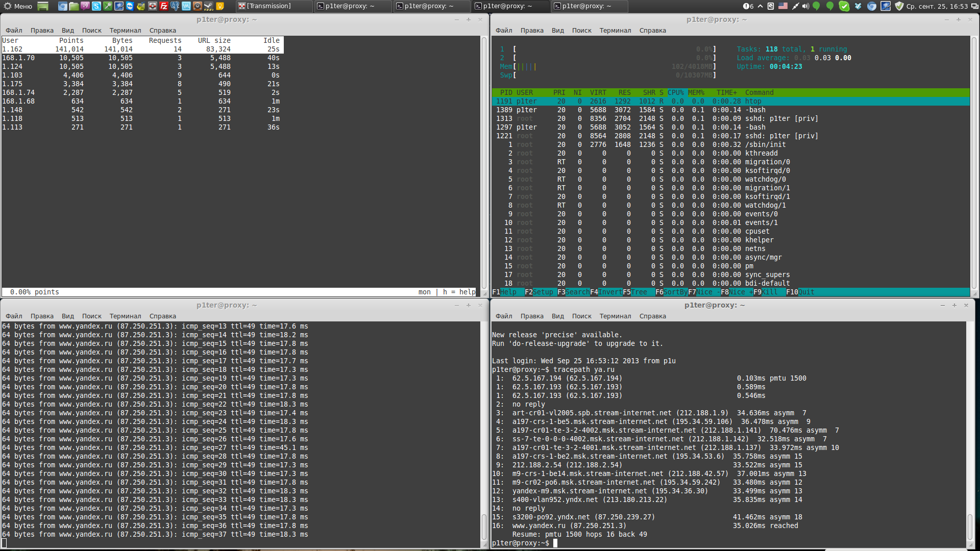Launch FileZilla from the top panel
Image resolution: width=980 pixels, height=551 pixels.
click(163, 6)
